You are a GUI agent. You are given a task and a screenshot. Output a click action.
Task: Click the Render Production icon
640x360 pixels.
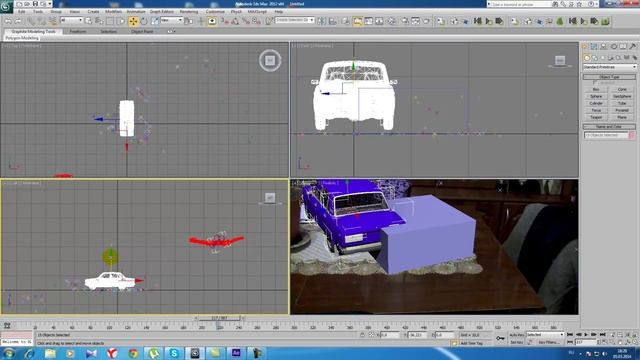pyautogui.click(x=426, y=21)
